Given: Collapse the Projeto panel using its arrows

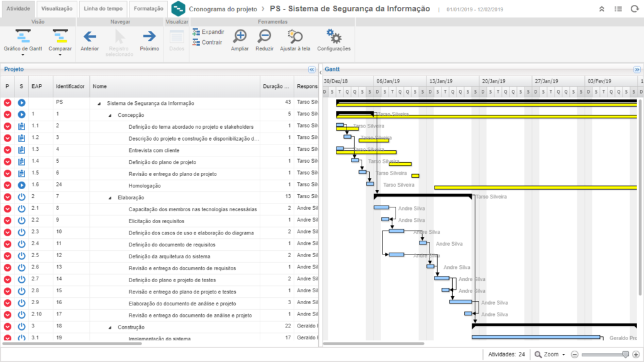Looking at the screenshot, I should click(x=312, y=70).
